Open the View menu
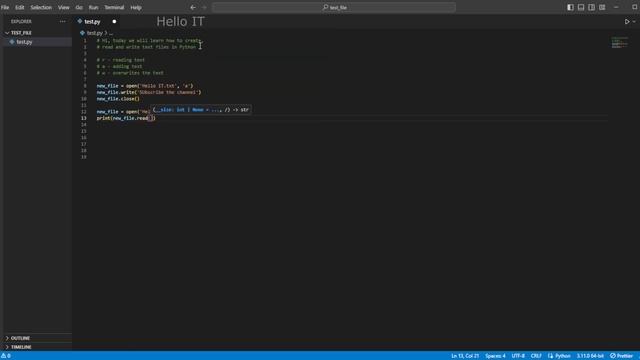Image resolution: width=640 pixels, height=360 pixels. click(63, 7)
